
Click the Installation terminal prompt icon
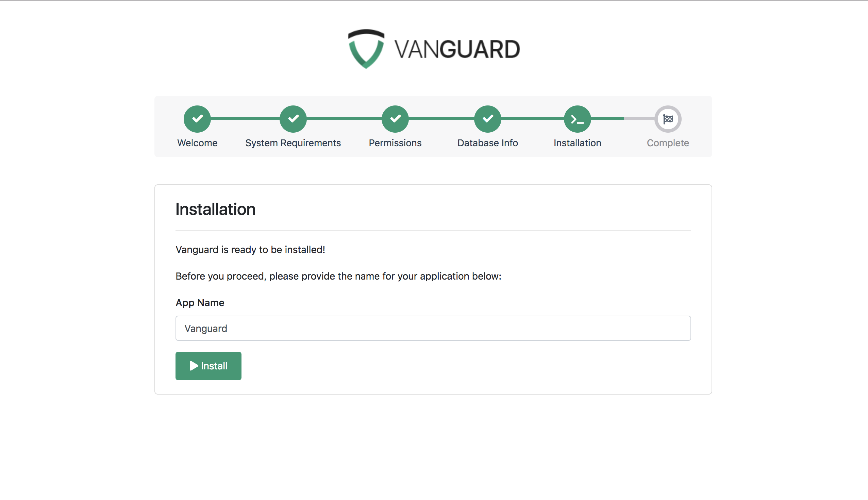[577, 119]
